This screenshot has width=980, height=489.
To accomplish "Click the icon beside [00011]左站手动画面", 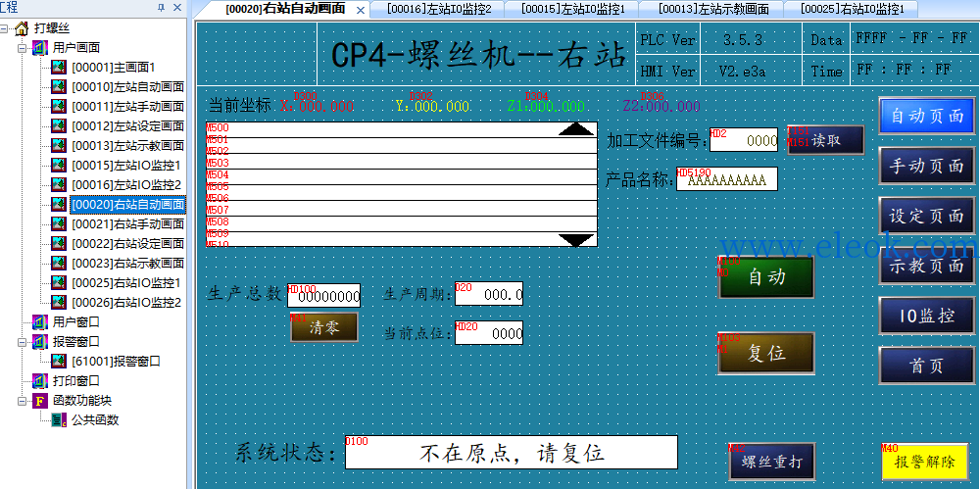I will click(59, 106).
